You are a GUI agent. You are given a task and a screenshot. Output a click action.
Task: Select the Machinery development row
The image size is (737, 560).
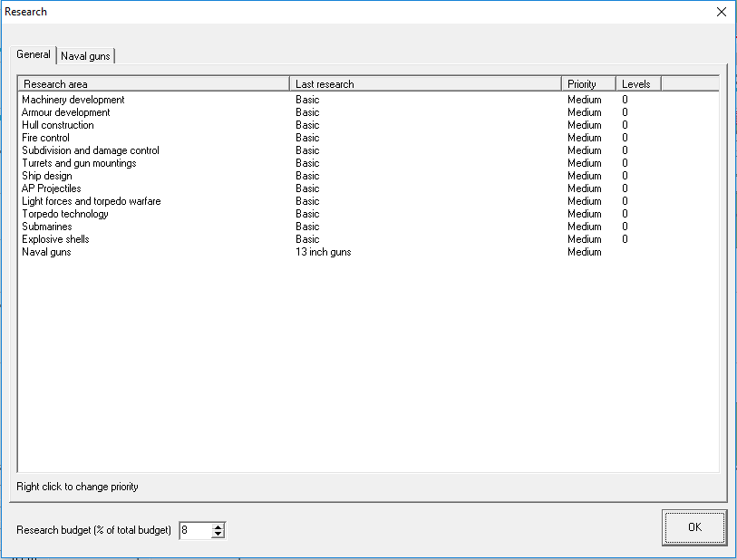[x=73, y=100]
